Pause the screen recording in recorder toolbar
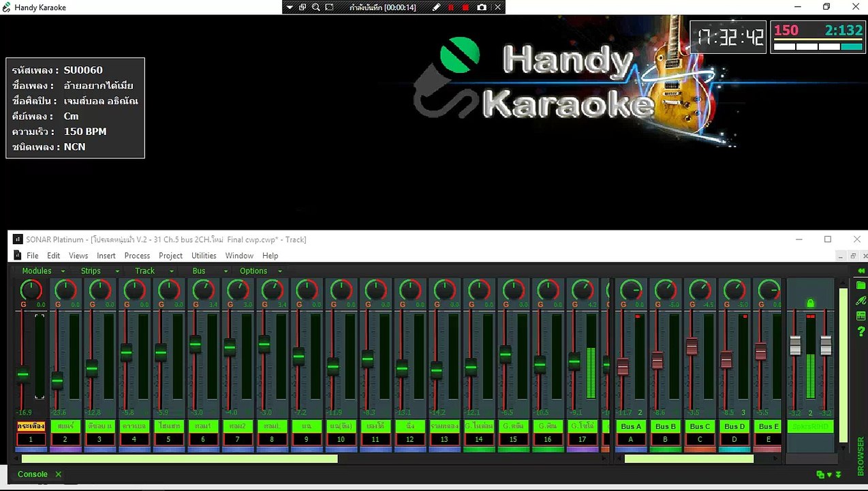868x491 pixels. coord(451,7)
